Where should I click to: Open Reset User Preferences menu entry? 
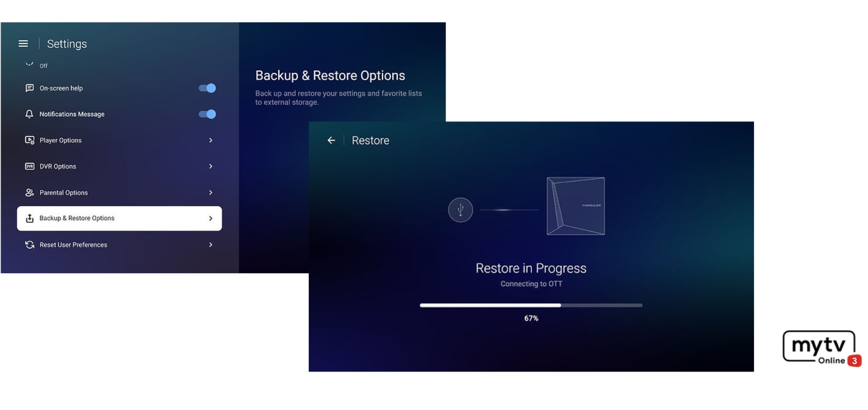coord(119,245)
